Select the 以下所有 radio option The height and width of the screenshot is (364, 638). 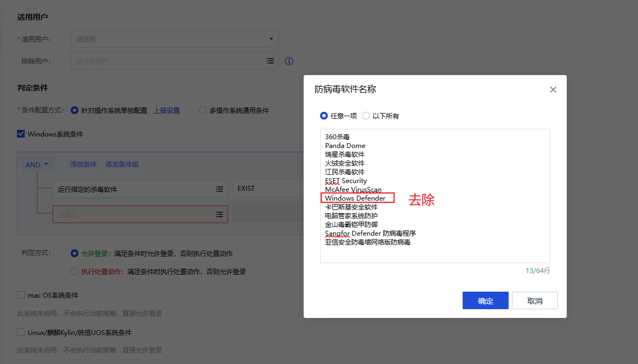click(x=366, y=116)
